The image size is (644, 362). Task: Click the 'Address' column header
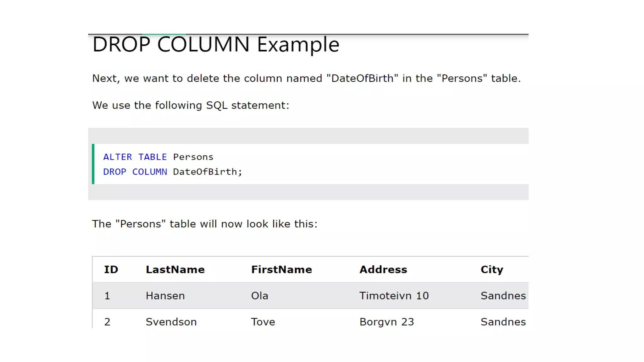(383, 269)
